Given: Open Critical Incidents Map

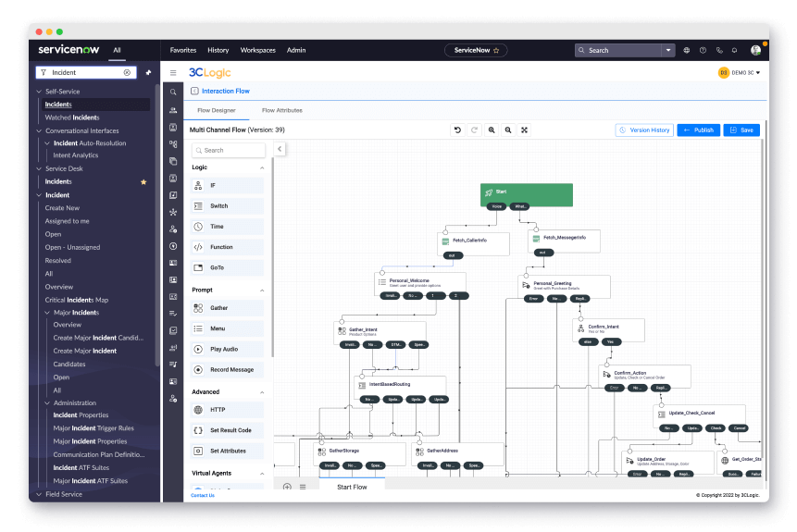Looking at the screenshot, I should tap(76, 300).
